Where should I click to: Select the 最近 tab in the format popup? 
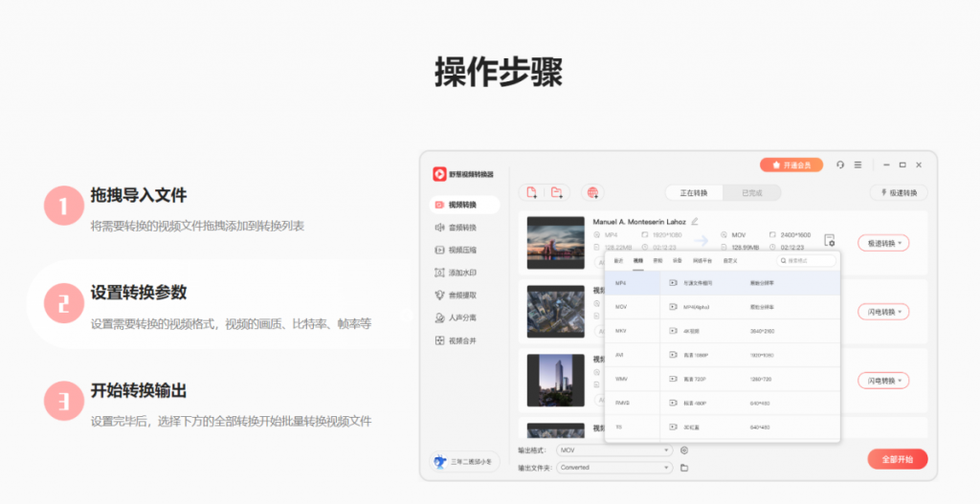pos(618,261)
